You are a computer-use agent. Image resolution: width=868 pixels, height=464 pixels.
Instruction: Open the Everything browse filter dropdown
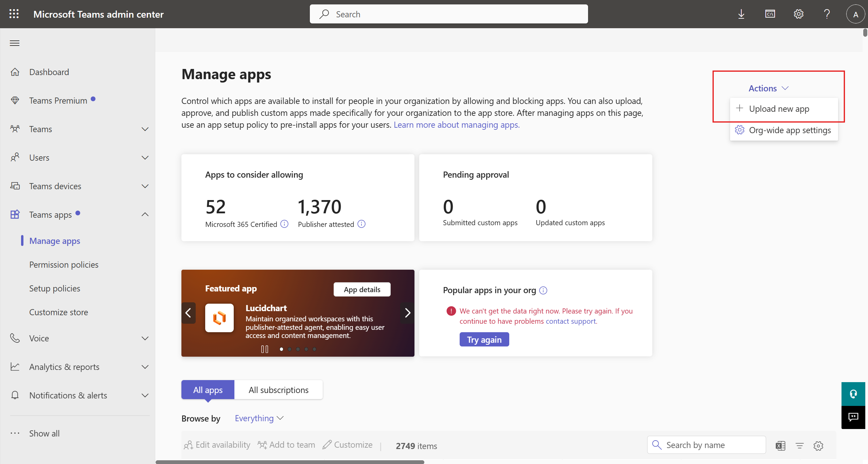pos(259,418)
